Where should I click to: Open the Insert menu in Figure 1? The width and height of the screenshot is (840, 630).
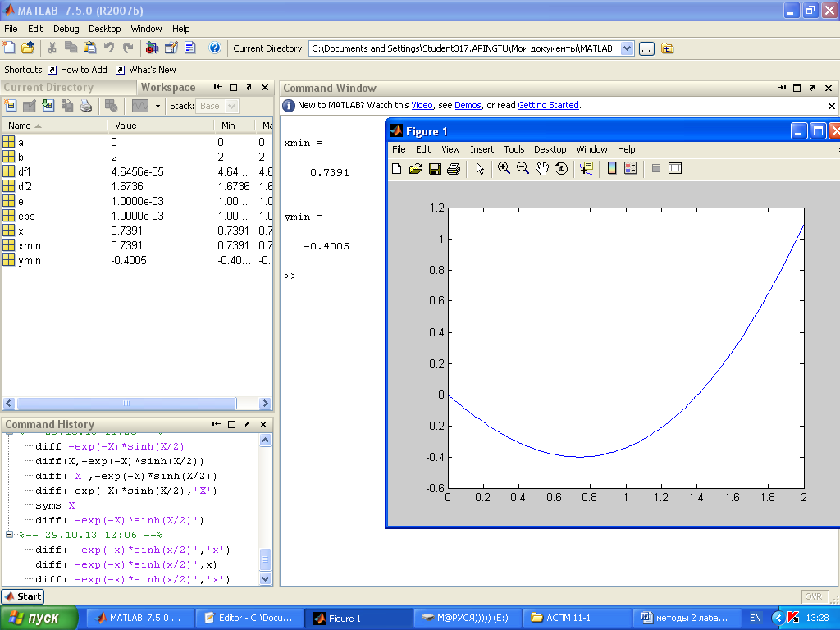pos(482,149)
